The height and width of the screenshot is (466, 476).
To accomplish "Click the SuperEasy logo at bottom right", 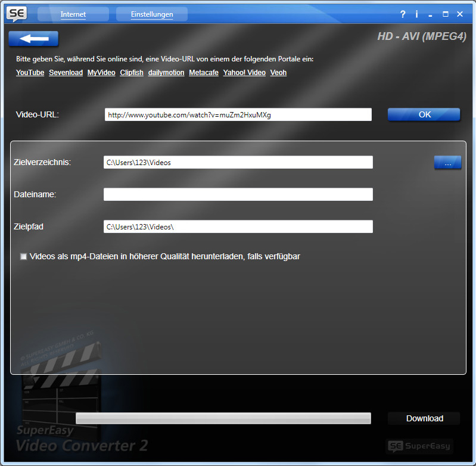I will pyautogui.click(x=419, y=446).
